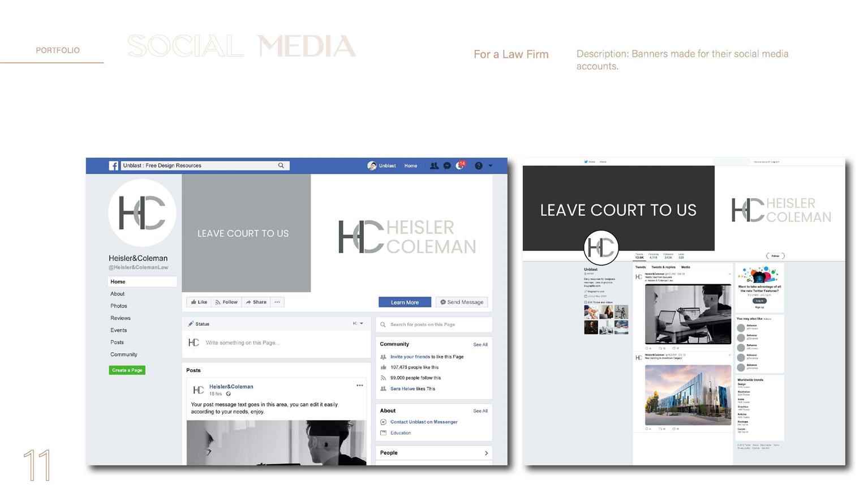The width and height of the screenshot is (868, 488).
Task: Open the Messenger icon in Facebook header
Action: (447, 166)
